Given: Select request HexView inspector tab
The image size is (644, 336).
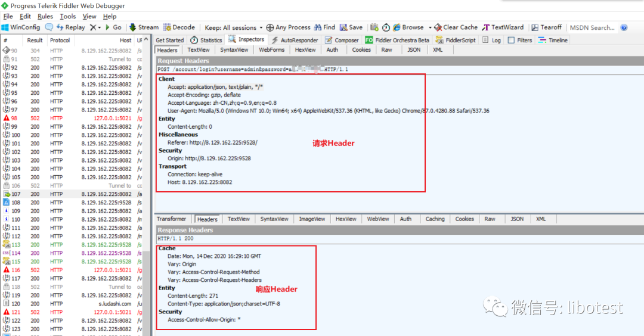Looking at the screenshot, I should [305, 50].
